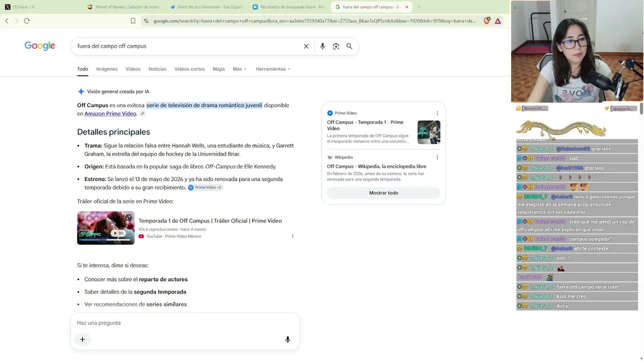
Task: Open the source link chip after Amazon Prime Video
Action: pos(142,114)
